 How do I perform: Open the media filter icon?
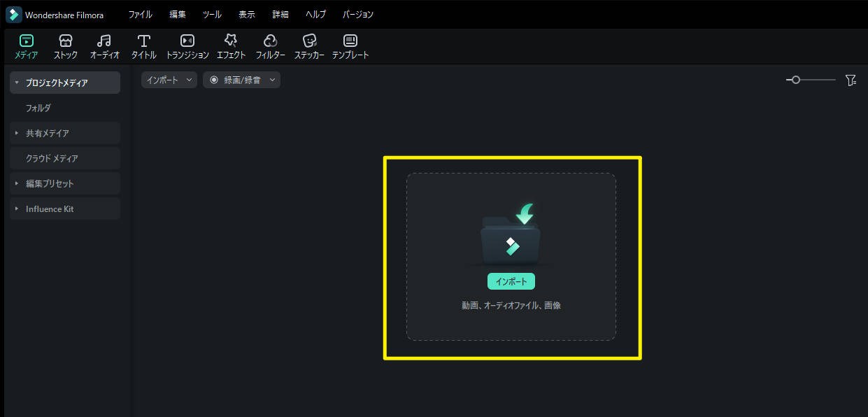click(x=851, y=80)
